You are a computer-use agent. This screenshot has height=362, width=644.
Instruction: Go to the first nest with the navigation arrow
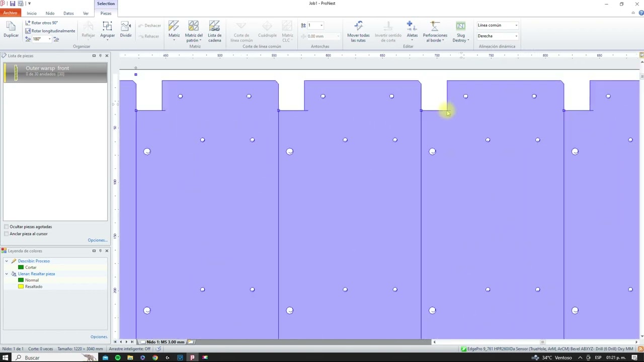point(115,342)
